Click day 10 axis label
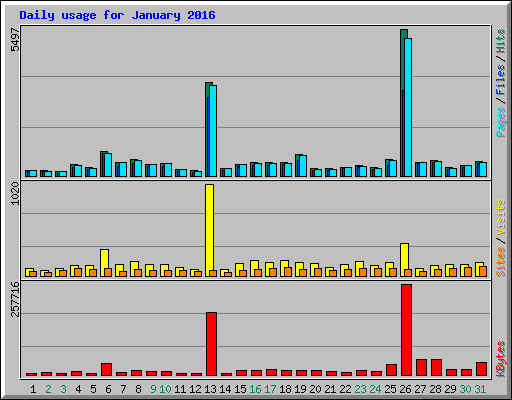512x400 pixels. (165, 389)
